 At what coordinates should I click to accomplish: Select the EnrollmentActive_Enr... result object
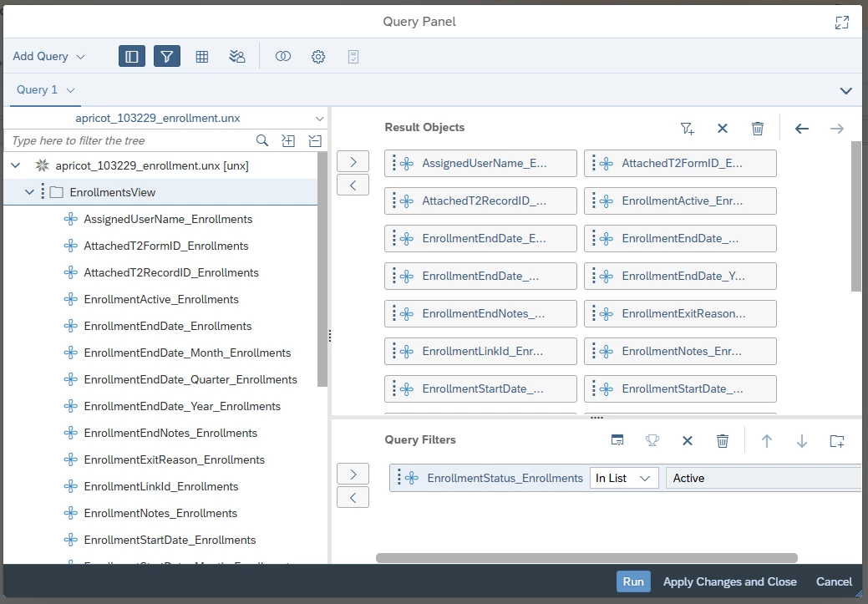[680, 201]
